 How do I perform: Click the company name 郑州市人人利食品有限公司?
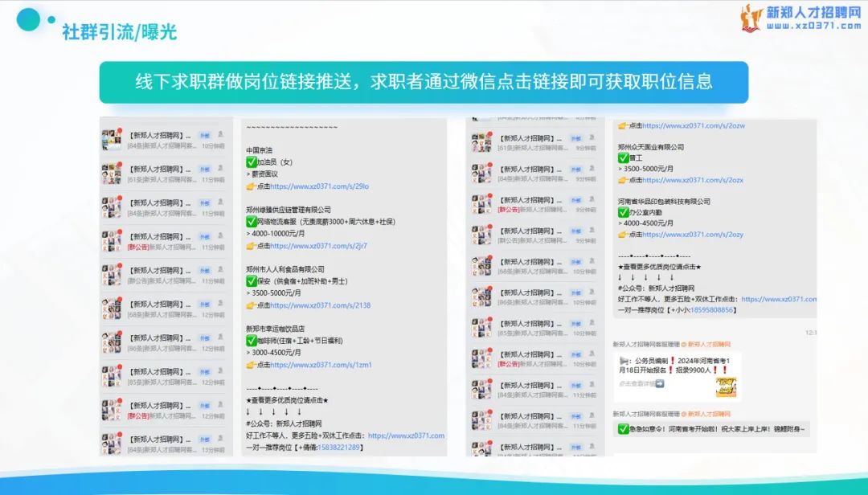coord(285,269)
